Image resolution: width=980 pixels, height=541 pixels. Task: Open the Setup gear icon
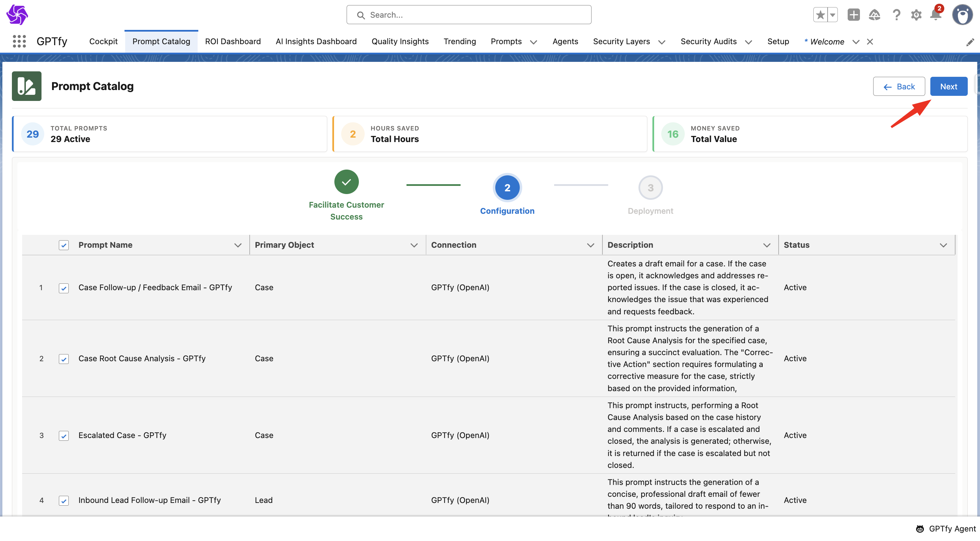pos(916,15)
